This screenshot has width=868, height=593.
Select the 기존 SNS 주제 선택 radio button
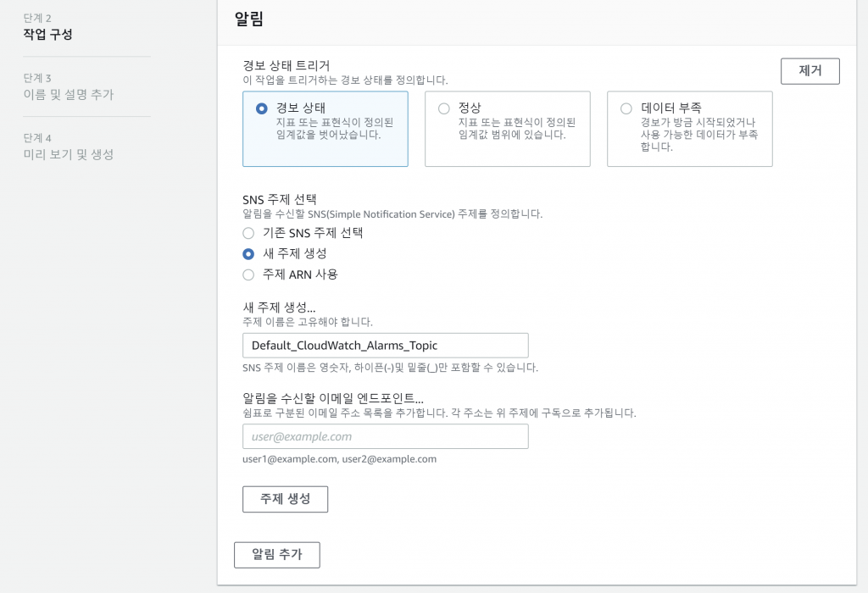click(248, 233)
